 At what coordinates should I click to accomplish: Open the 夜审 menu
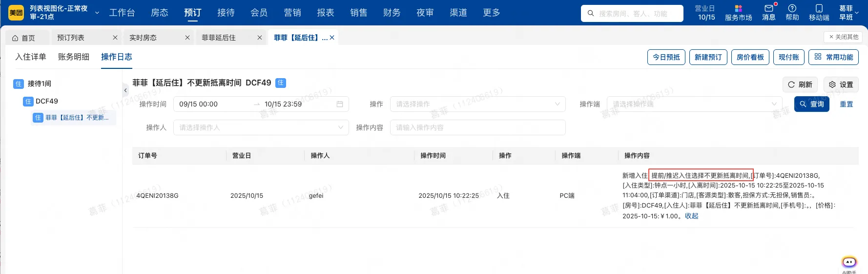click(x=425, y=13)
